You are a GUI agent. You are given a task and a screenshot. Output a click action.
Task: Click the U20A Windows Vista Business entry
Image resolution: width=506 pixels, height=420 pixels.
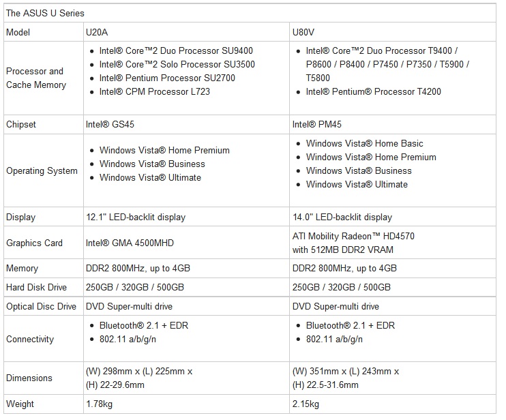(152, 164)
